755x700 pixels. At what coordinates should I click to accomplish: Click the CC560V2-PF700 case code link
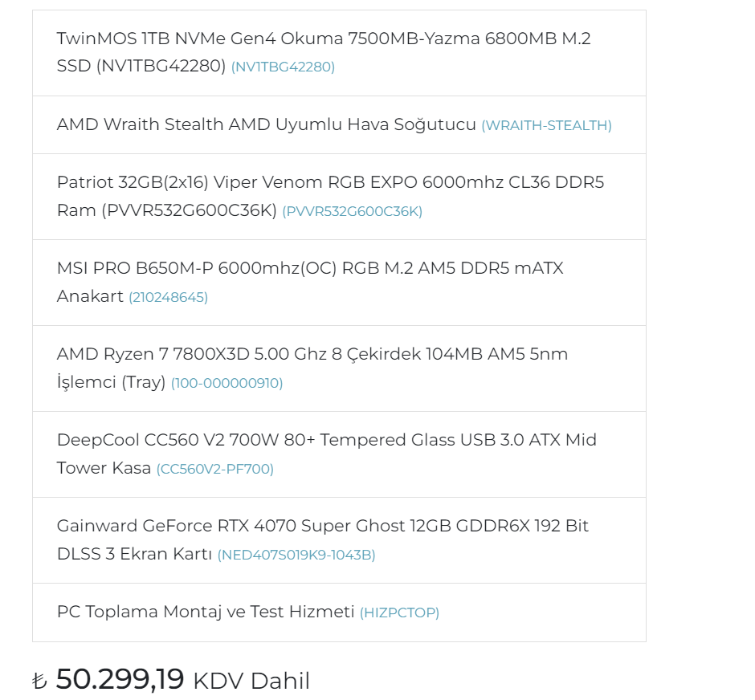(x=214, y=470)
